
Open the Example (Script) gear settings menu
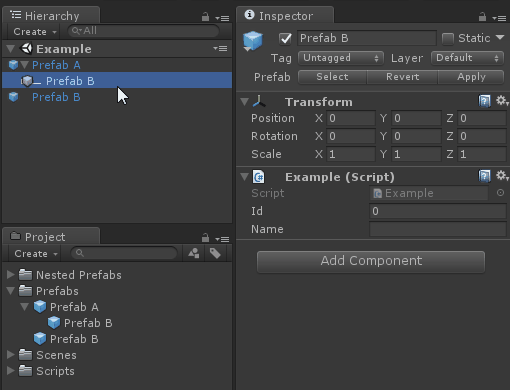tap(502, 176)
